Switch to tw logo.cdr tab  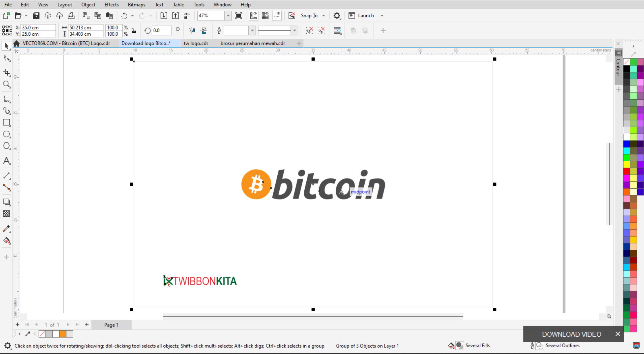196,43
